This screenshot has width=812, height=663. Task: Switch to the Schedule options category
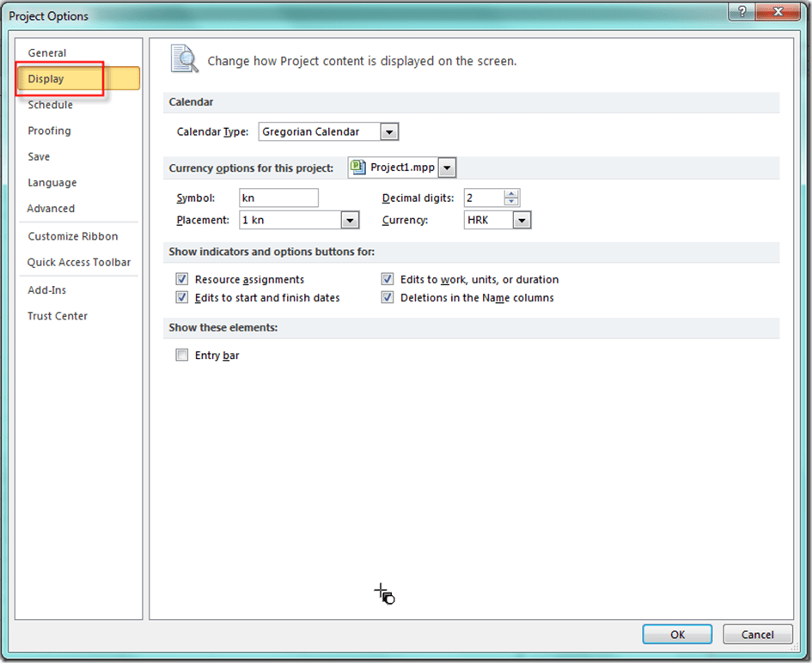pos(50,105)
